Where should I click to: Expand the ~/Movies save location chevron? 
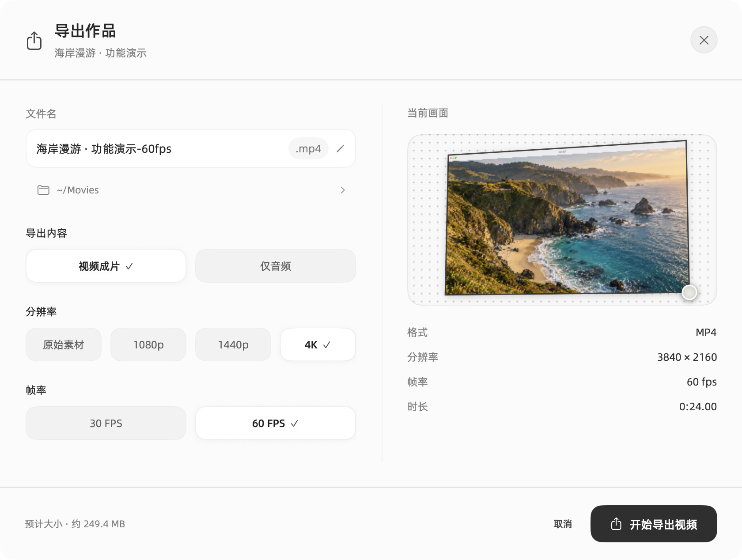[x=343, y=190]
